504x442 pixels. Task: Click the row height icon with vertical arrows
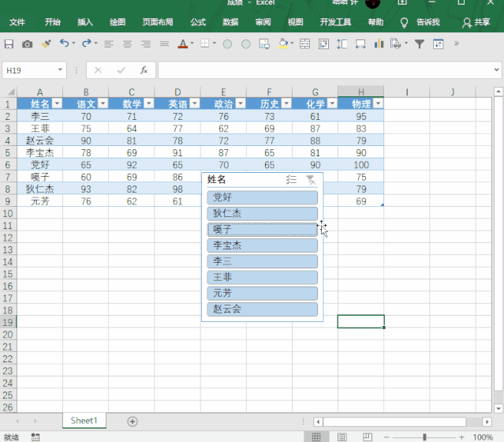[342, 43]
